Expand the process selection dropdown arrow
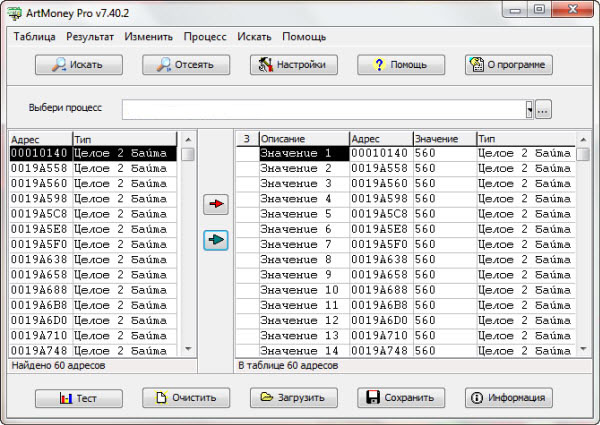 528,110
